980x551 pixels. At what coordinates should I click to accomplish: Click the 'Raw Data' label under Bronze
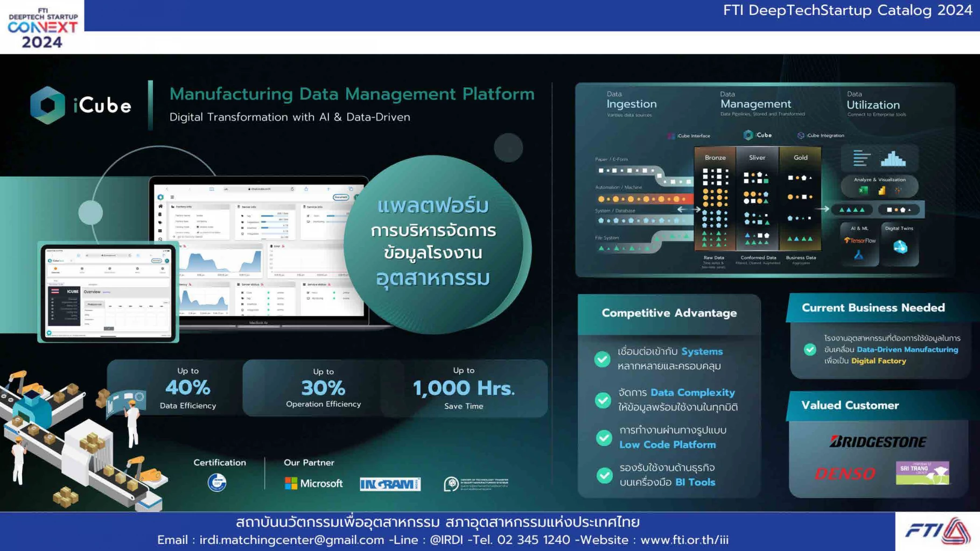714,258
